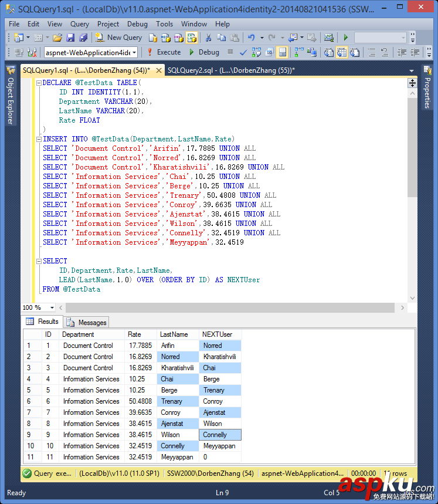Click the Save file icon
The image size is (438, 504).
pos(70,38)
